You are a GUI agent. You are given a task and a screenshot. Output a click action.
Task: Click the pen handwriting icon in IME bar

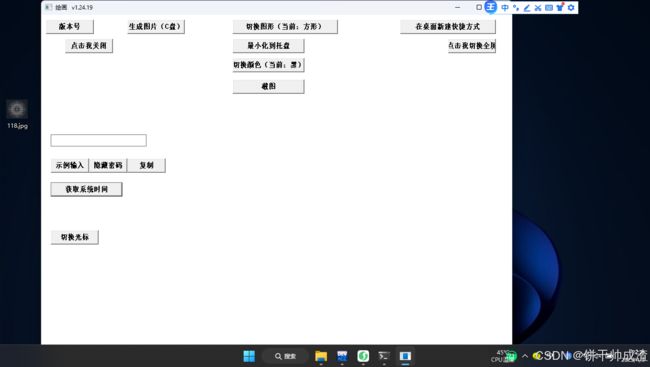point(527,7)
